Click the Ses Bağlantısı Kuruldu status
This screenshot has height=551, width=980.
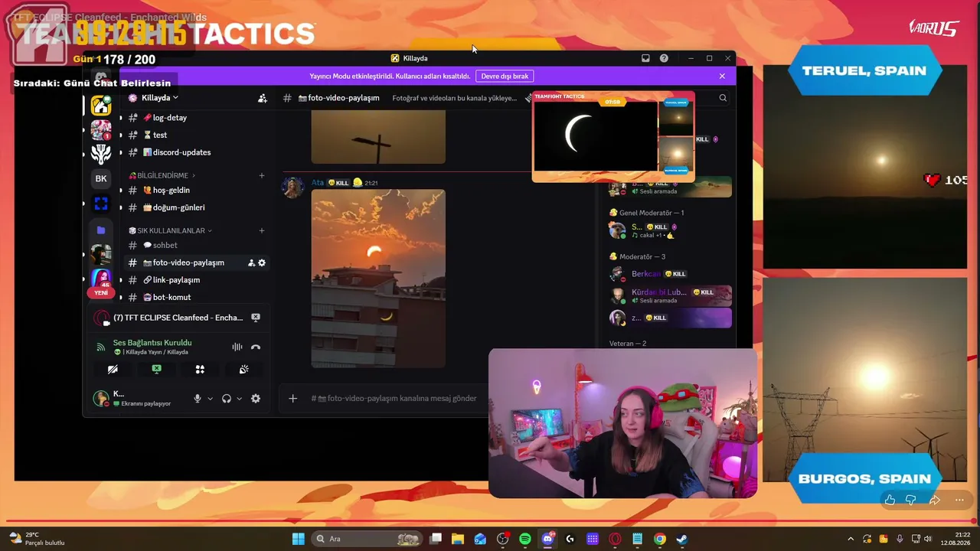[x=152, y=343]
